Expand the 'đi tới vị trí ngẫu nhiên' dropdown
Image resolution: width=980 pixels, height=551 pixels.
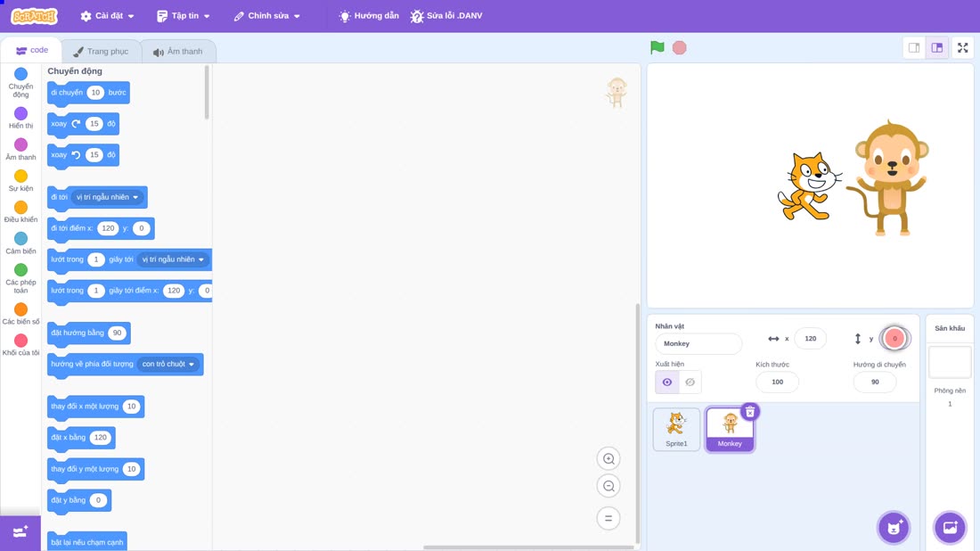(x=108, y=197)
